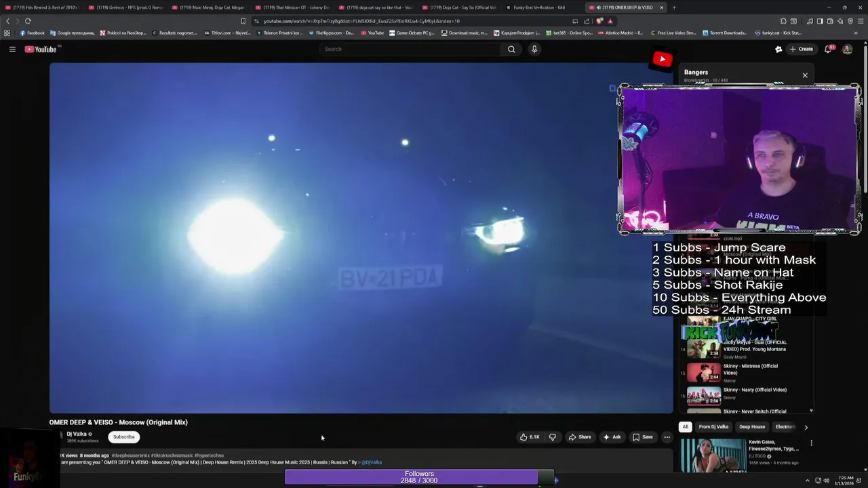Open the FileHippo.com bookmark

point(331,33)
